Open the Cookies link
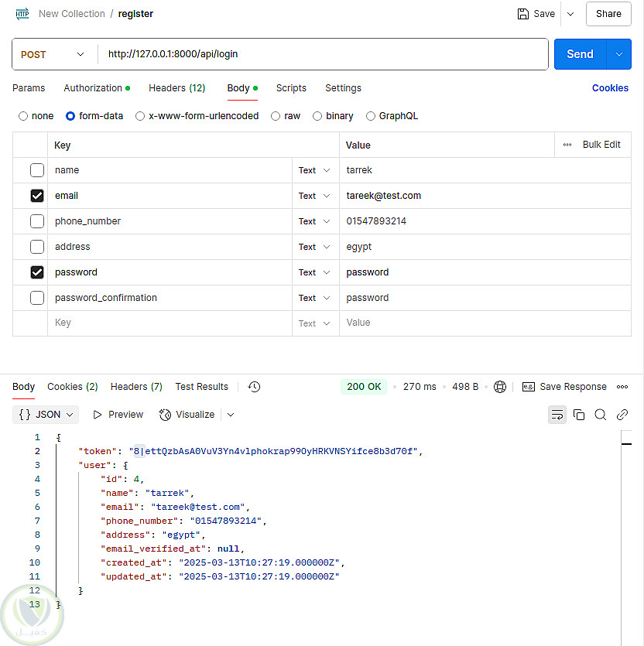The image size is (644, 646). pos(610,88)
